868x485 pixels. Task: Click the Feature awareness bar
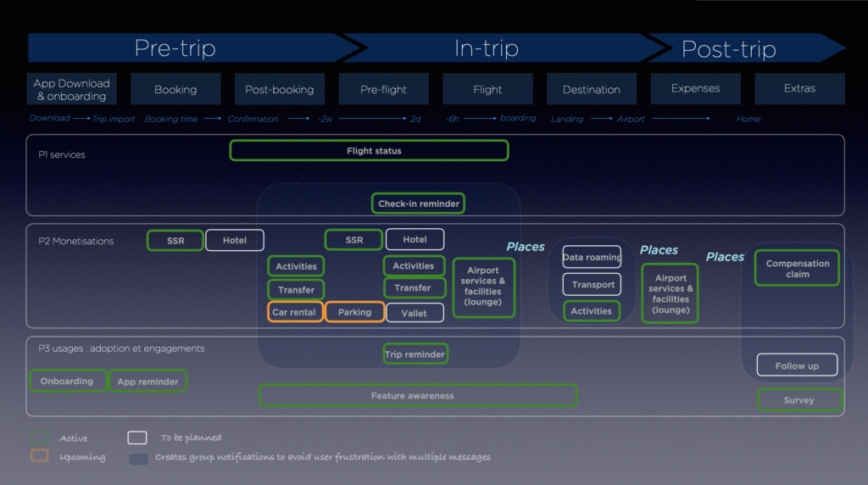(x=418, y=396)
